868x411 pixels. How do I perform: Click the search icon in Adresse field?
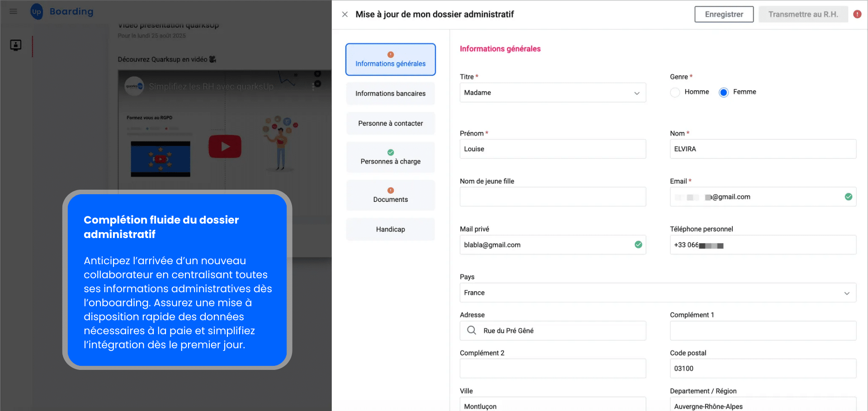[x=472, y=331]
